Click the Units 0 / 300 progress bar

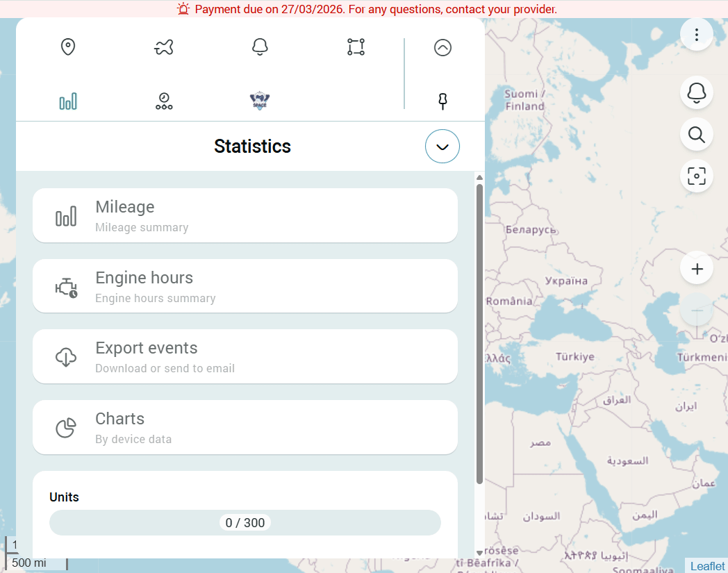tap(245, 523)
